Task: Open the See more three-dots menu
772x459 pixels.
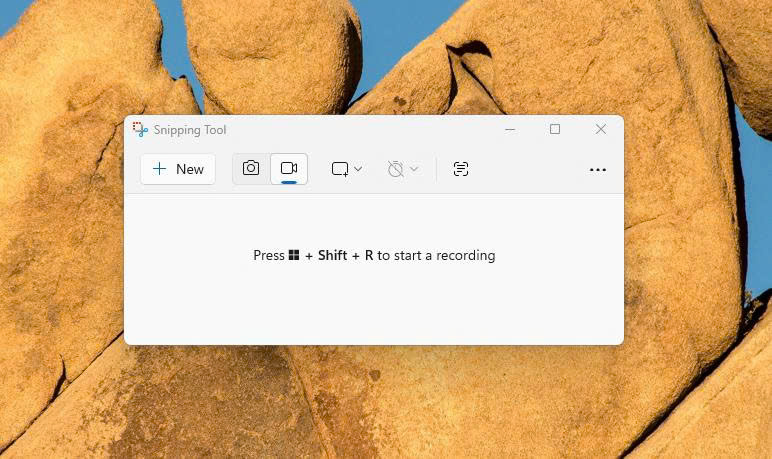Action: [x=598, y=170]
